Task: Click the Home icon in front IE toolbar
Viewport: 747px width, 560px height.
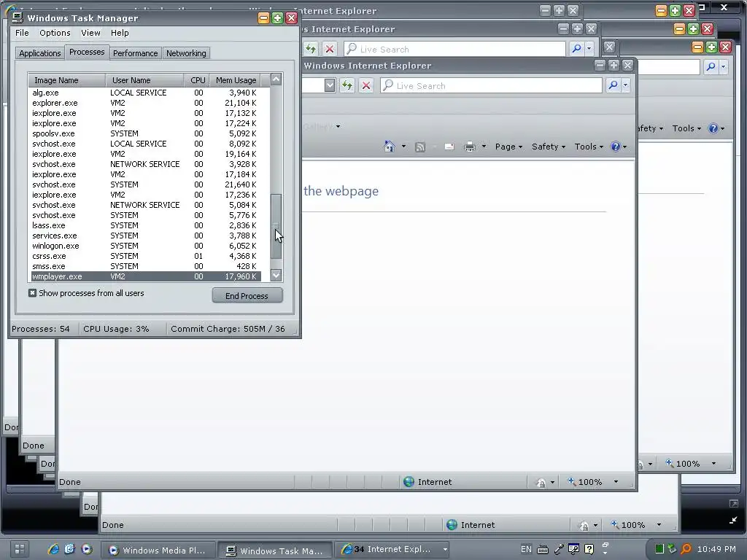Action: point(390,147)
